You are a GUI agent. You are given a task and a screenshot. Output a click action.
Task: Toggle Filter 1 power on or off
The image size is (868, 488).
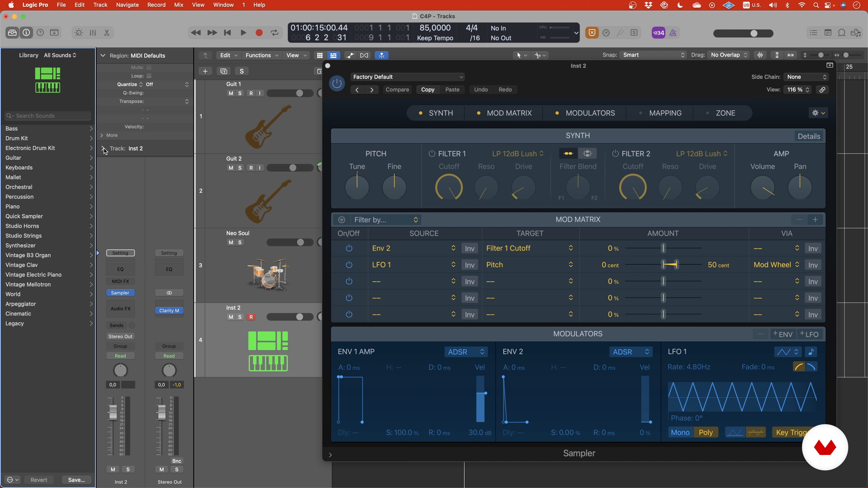432,154
